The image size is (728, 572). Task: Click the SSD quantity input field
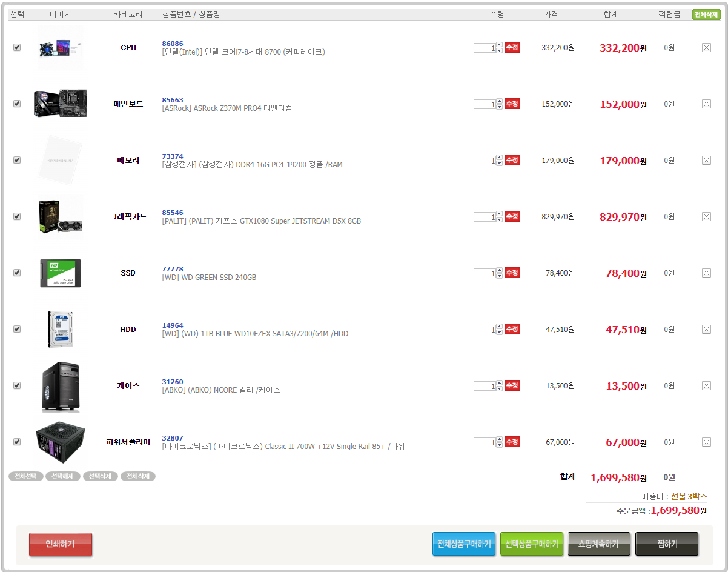(x=485, y=273)
